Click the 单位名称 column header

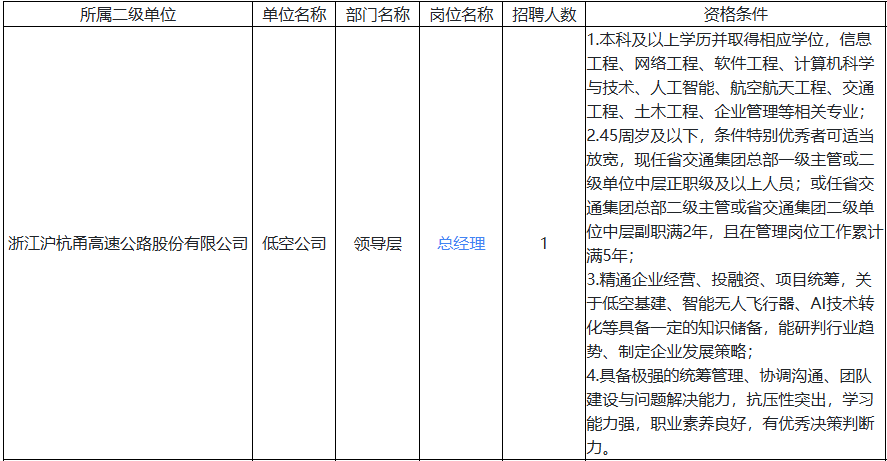point(294,15)
